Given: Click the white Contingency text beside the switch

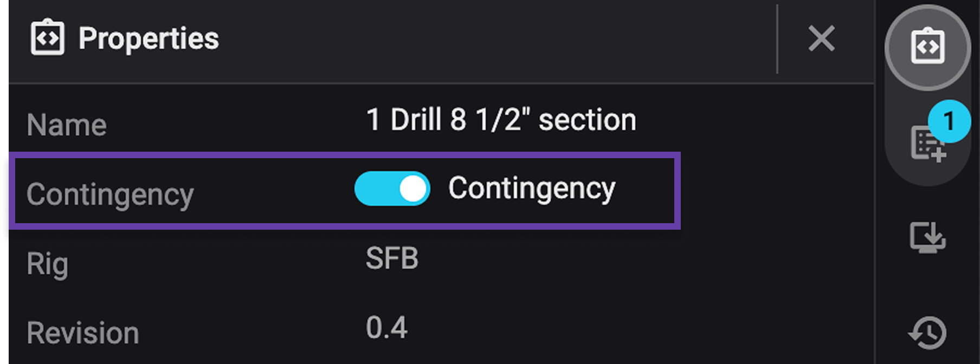Looking at the screenshot, I should coord(532,189).
